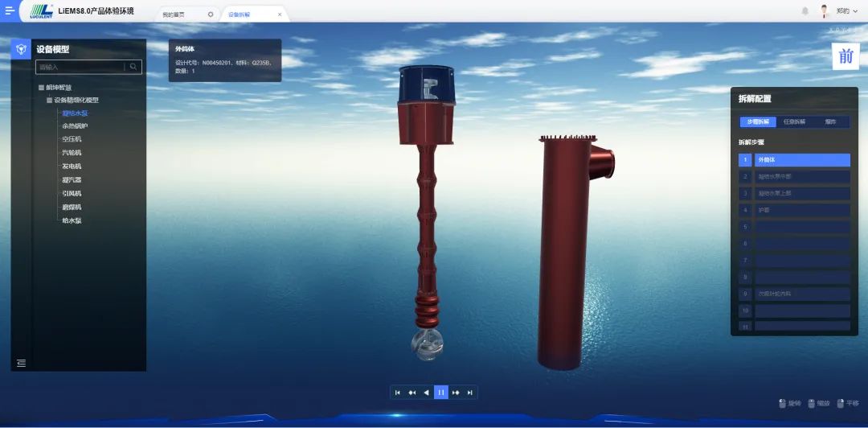Image resolution: width=868 pixels, height=428 pixels.
Task: Pause the disassembly animation
Action: 440,392
